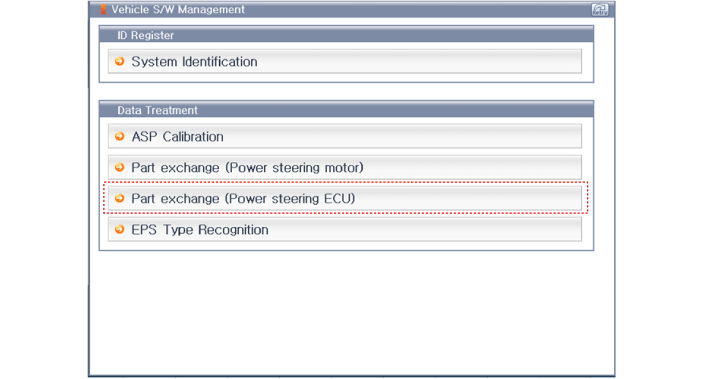Click the orange arrow beside EPS Type Recognition
703x379 pixels.
pyautogui.click(x=119, y=230)
